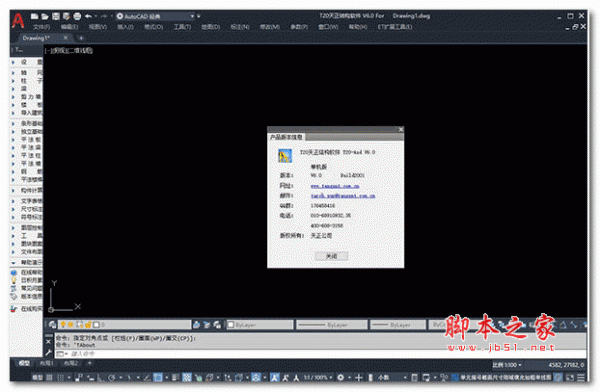Expand the 独立基础 sidebar group
Viewport: 600px width, 392px height.
[x=26, y=131]
